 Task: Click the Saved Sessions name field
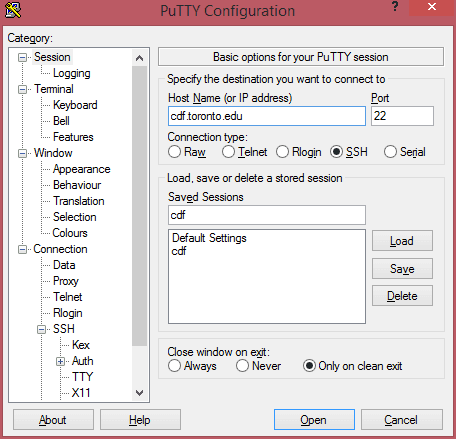[267, 215]
